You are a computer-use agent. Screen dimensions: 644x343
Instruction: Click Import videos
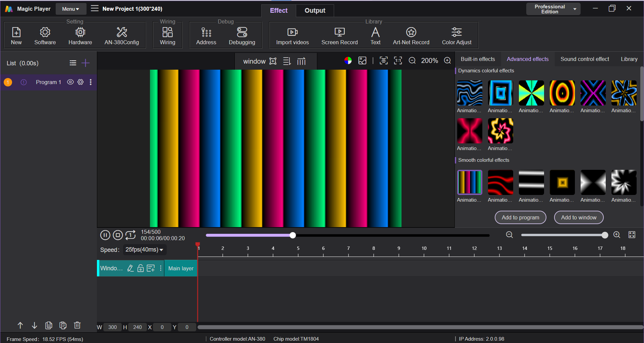tap(292, 36)
